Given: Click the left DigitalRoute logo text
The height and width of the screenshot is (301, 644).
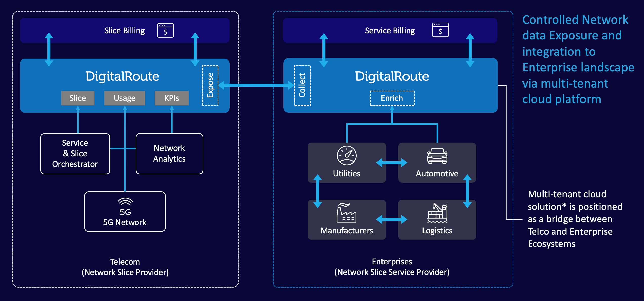Looking at the screenshot, I should tap(122, 76).
